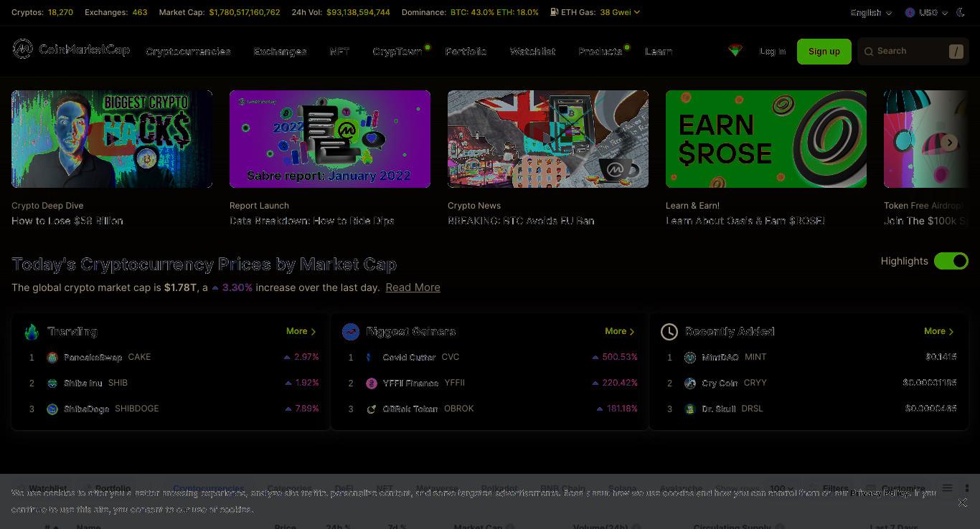
Task: Open Cry Coin CRYY recently added row
Action: coord(809,383)
